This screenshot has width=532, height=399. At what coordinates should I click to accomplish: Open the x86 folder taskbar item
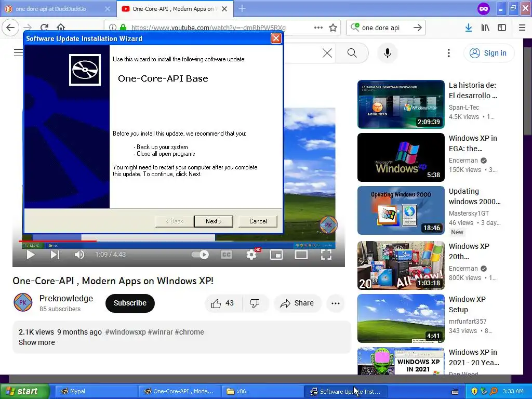point(262,391)
